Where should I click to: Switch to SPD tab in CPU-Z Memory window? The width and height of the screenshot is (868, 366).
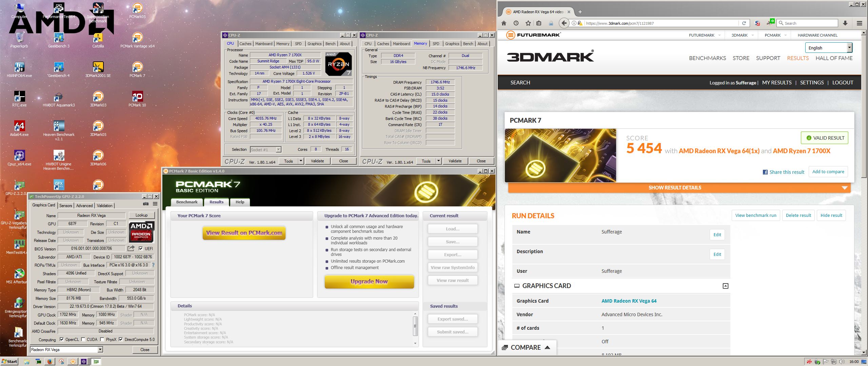(x=436, y=44)
